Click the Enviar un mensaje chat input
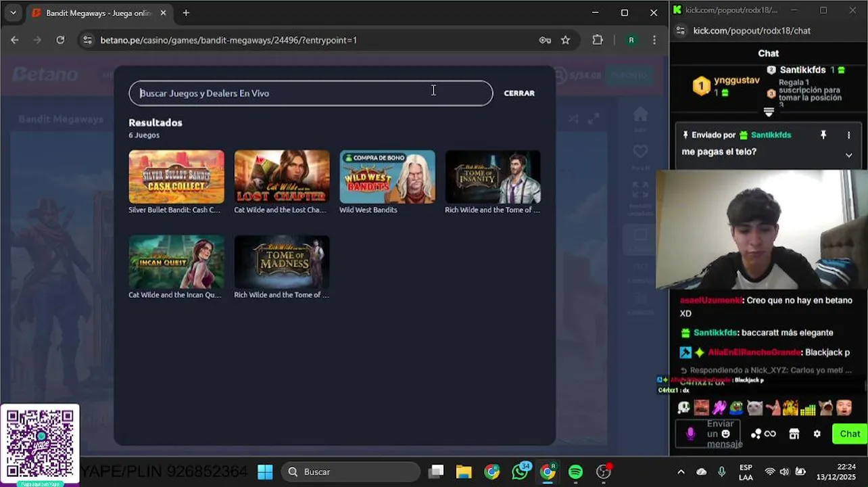 click(708, 434)
